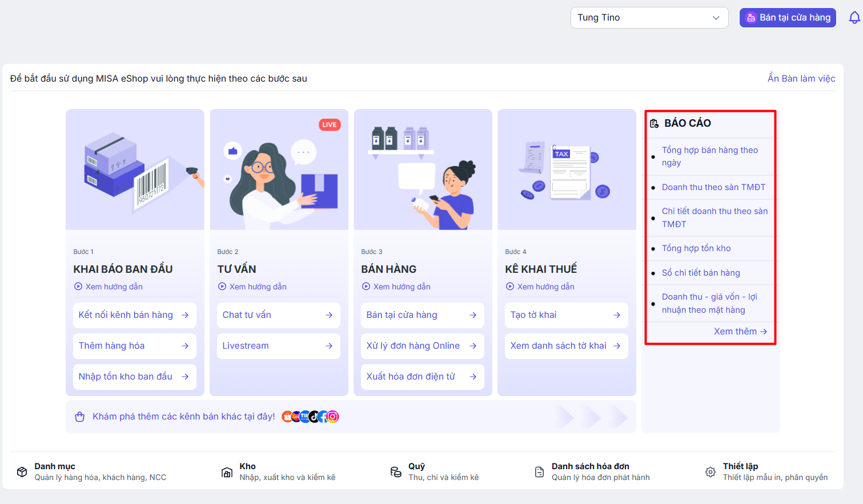This screenshot has width=863, height=504.
Task: Open the Lazada sales channel icon
Action: pyautogui.click(x=295, y=417)
